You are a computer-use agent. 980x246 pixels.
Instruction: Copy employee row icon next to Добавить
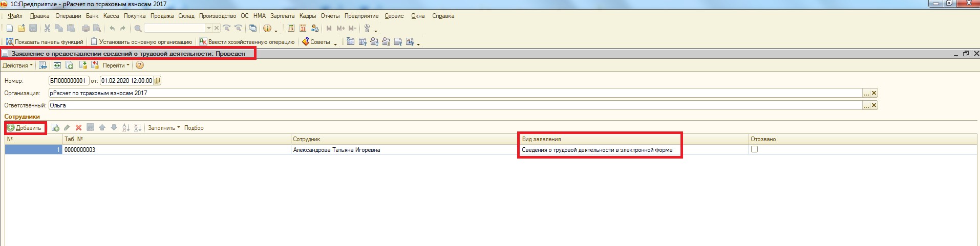tap(55, 128)
